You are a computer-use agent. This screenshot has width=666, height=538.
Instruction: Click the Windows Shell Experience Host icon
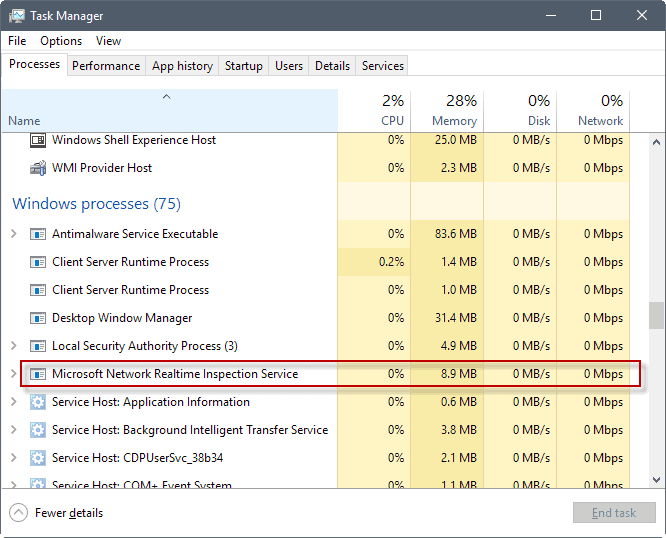(x=38, y=140)
